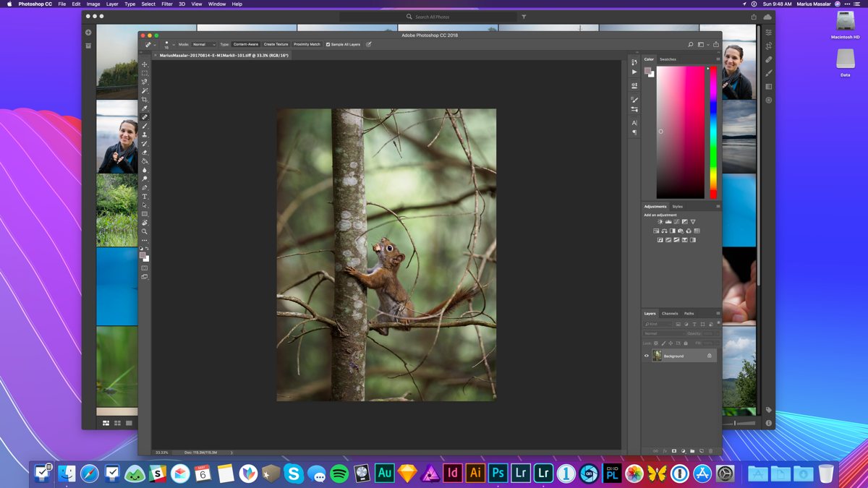This screenshot has height=488, width=868.
Task: Select the Spot Healing Brush tool
Action: pyautogui.click(x=145, y=117)
